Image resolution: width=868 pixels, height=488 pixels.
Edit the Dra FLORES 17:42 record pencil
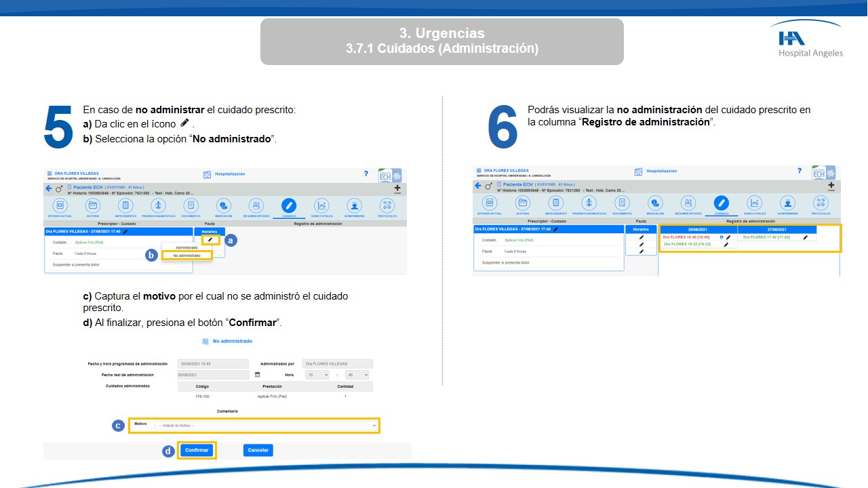805,237
